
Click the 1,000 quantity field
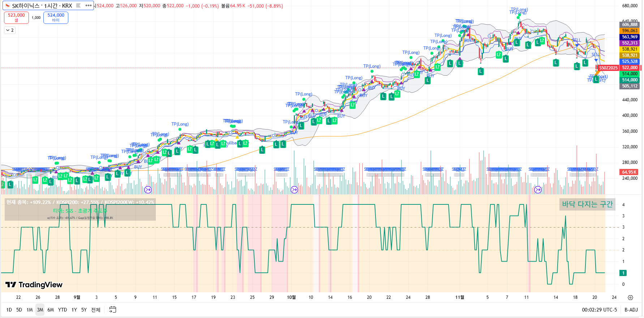coord(36,17)
